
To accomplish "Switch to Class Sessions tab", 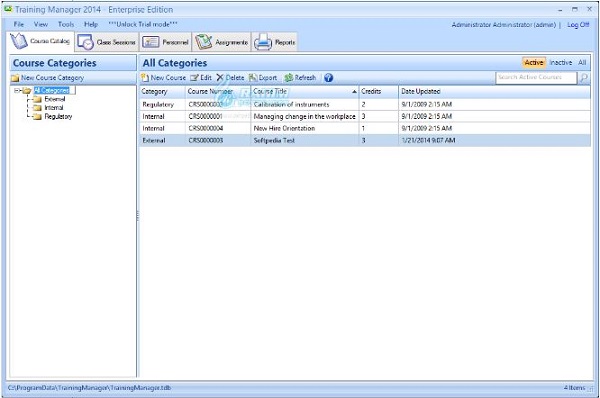I will coord(107,42).
